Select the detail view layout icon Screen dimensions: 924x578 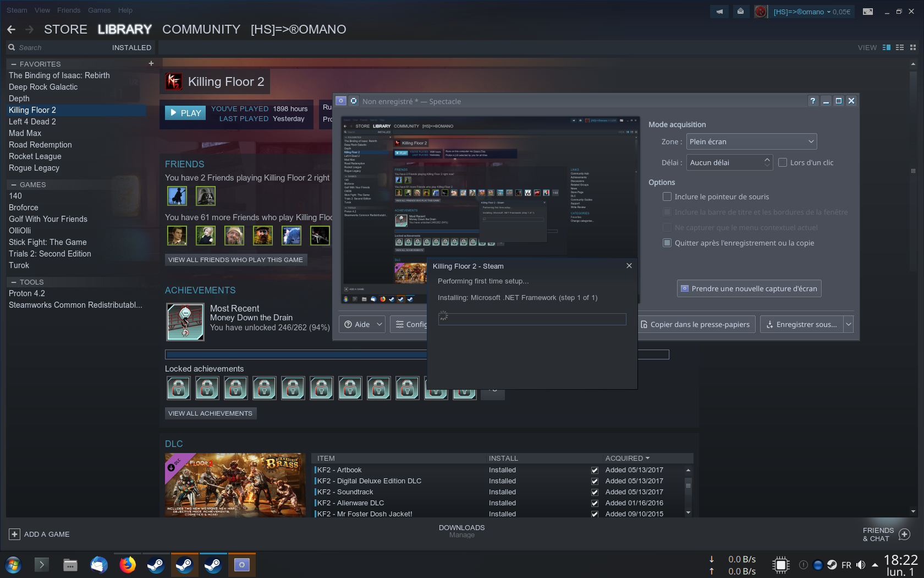(887, 48)
